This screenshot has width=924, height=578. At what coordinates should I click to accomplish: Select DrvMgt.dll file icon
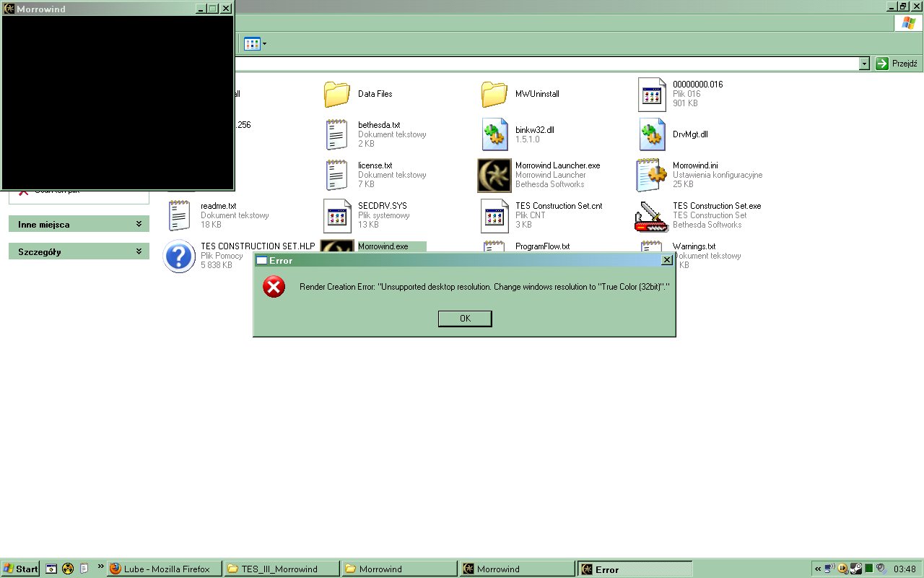click(653, 134)
